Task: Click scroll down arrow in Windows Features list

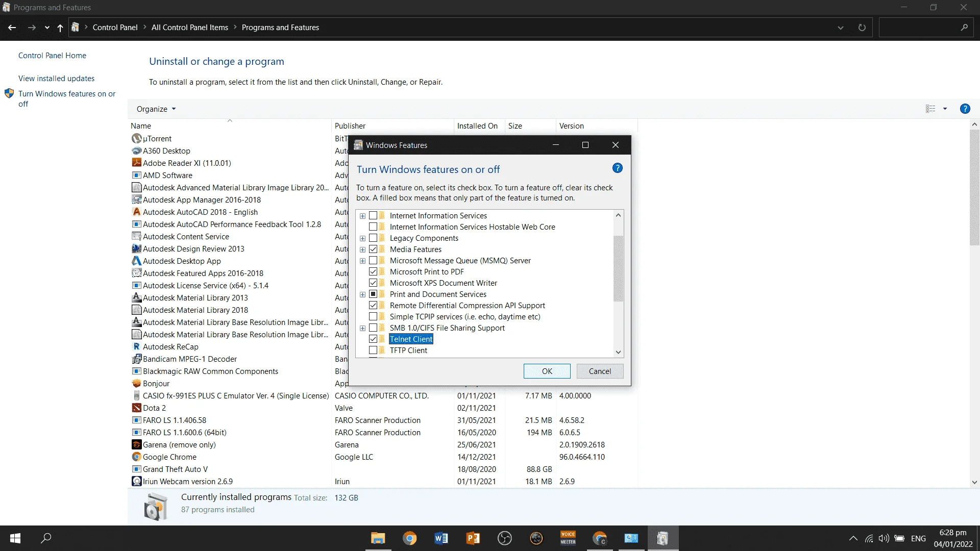Action: [618, 352]
